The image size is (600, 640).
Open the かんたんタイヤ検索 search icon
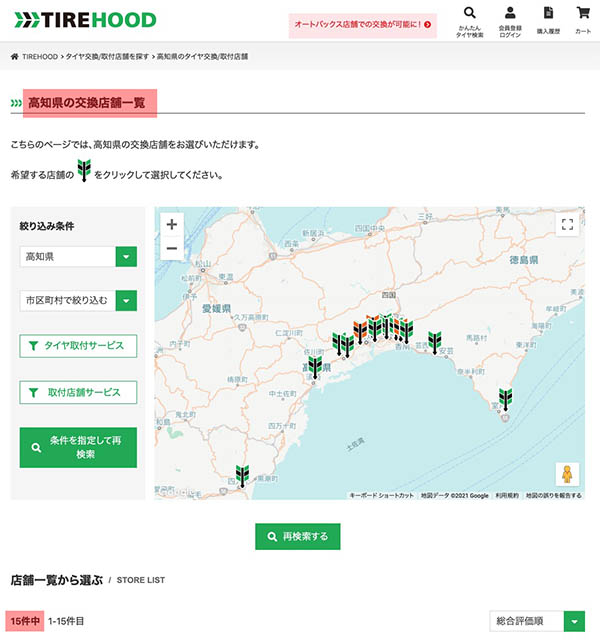pos(469,22)
